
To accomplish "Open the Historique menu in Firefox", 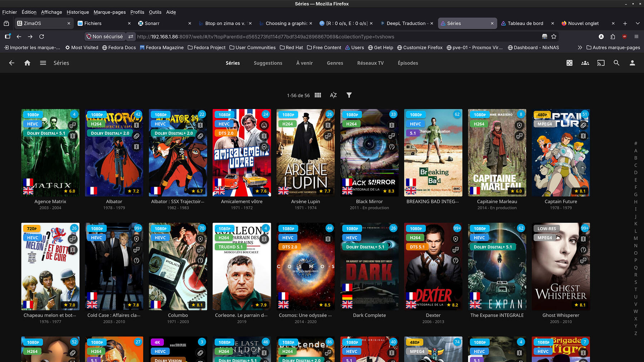I will point(78,12).
